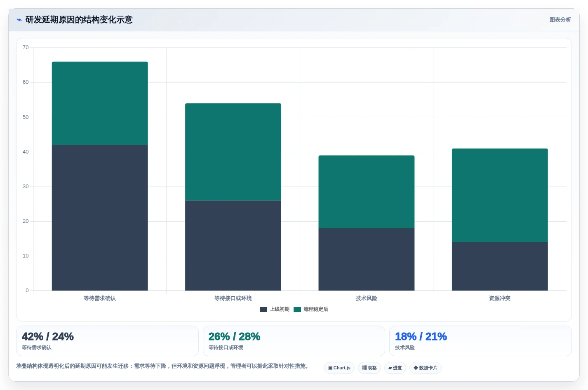Click the green 流程稳定后 bar for 等待接口或环境
The width and height of the screenshot is (588, 390).
point(233,152)
